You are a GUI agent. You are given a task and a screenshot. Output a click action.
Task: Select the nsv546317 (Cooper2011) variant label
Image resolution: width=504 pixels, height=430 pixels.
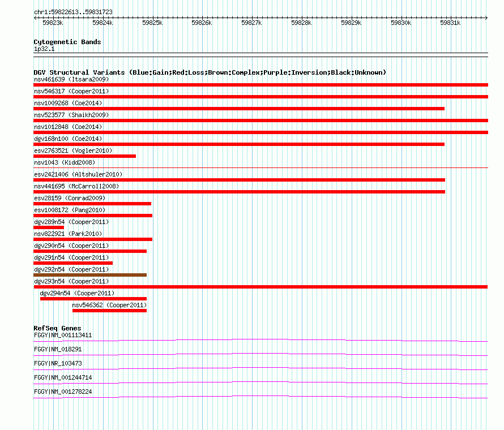71,91
